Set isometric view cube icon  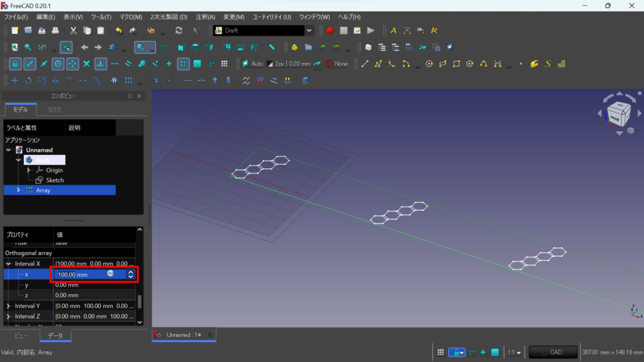(164, 47)
